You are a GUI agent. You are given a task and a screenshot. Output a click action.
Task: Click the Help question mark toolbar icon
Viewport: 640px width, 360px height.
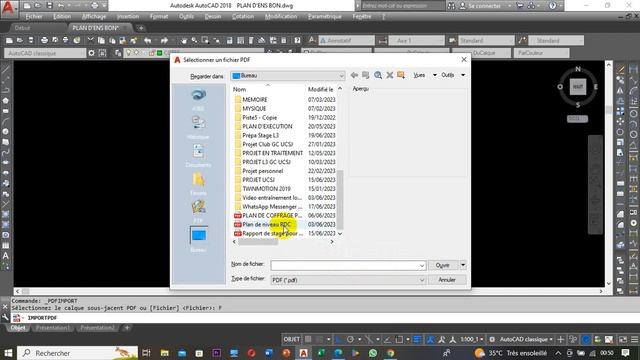pos(297,40)
